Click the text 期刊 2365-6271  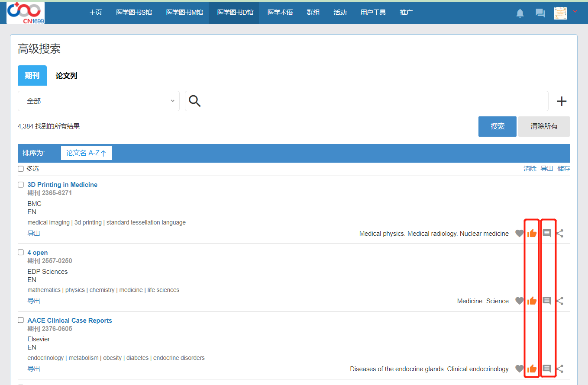click(x=50, y=193)
